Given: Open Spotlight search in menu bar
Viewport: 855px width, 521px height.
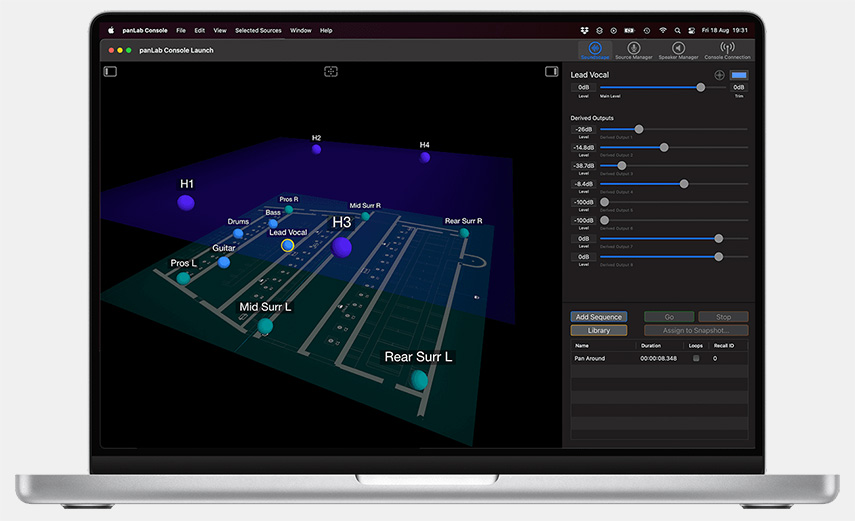Looking at the screenshot, I should (x=677, y=31).
